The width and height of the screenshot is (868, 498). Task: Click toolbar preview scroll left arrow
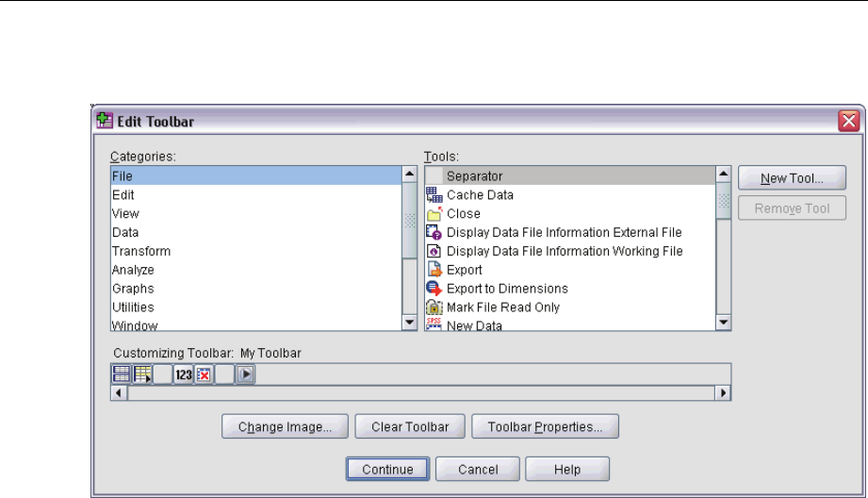[119, 392]
